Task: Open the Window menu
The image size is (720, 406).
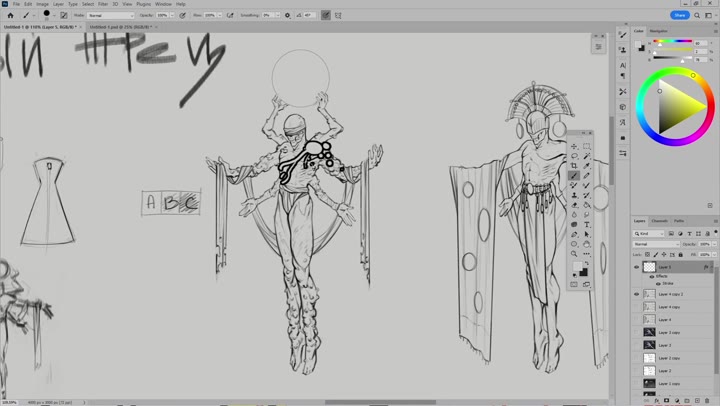Action: 163,4
